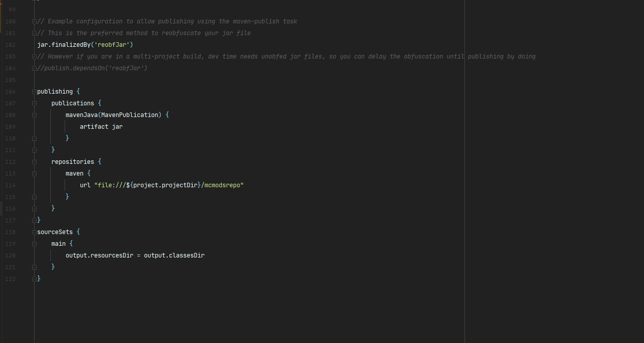Click output.classesDir on line 120
Screen dimensions: 644x343
point(174,255)
